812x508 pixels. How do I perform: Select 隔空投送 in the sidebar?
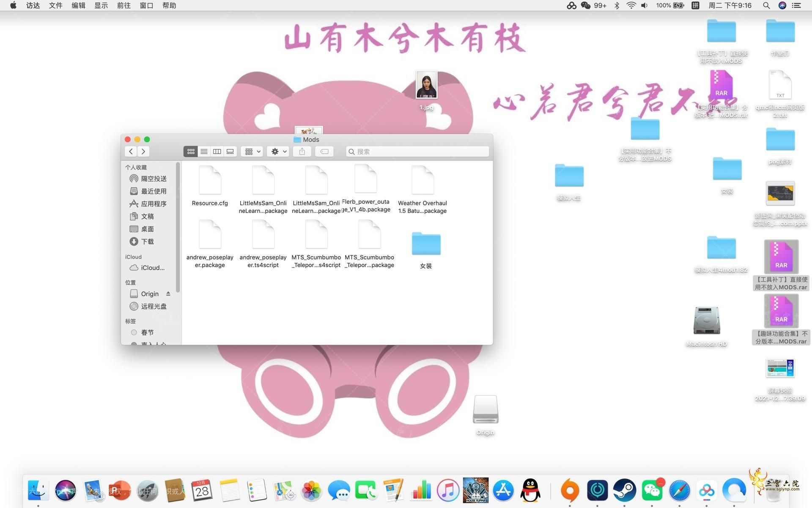(148, 179)
